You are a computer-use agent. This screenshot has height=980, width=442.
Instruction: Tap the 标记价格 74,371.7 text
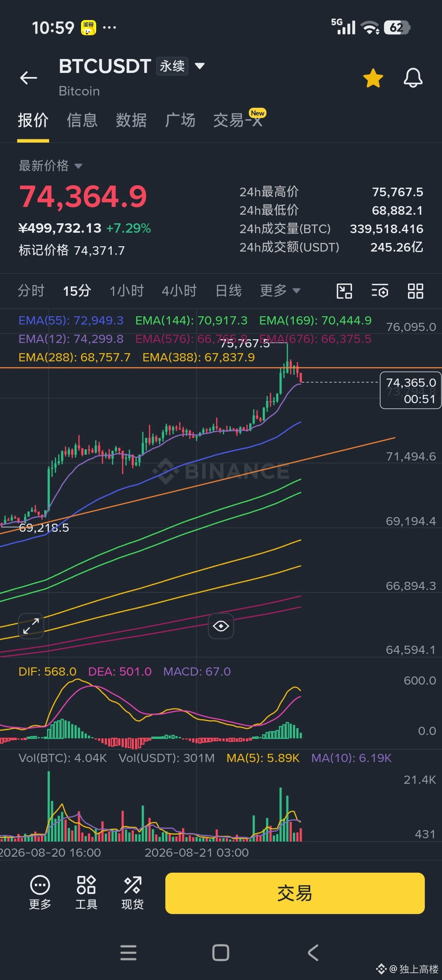72,250
